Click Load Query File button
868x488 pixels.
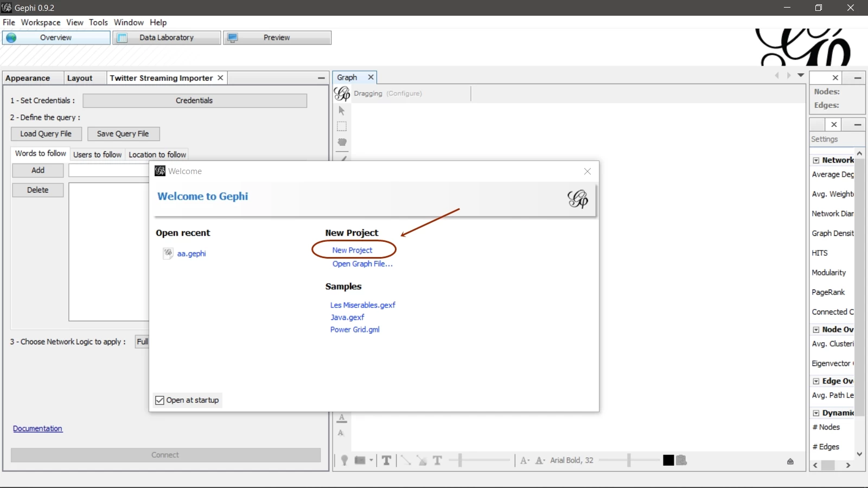46,134
